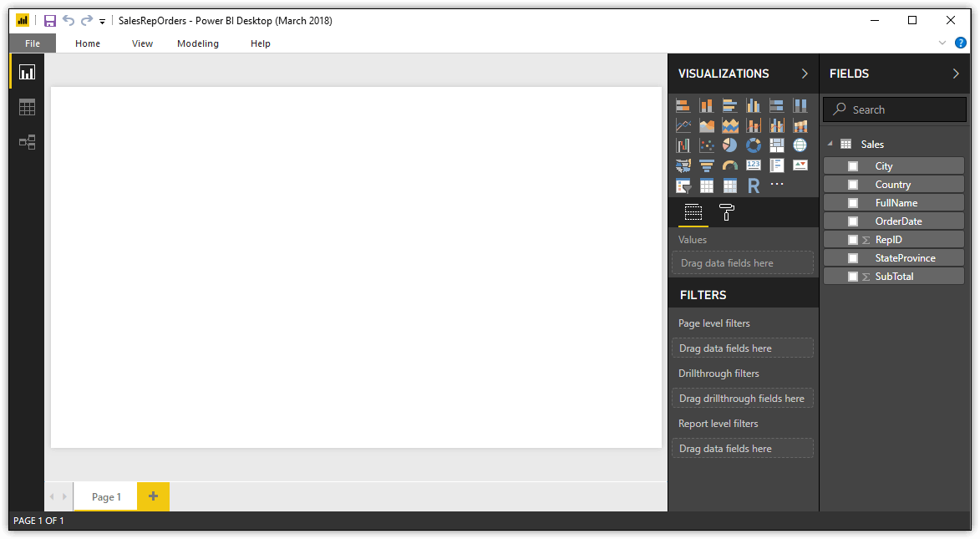Collapse the Fields pane
This screenshot has height=539, width=980.
(956, 74)
